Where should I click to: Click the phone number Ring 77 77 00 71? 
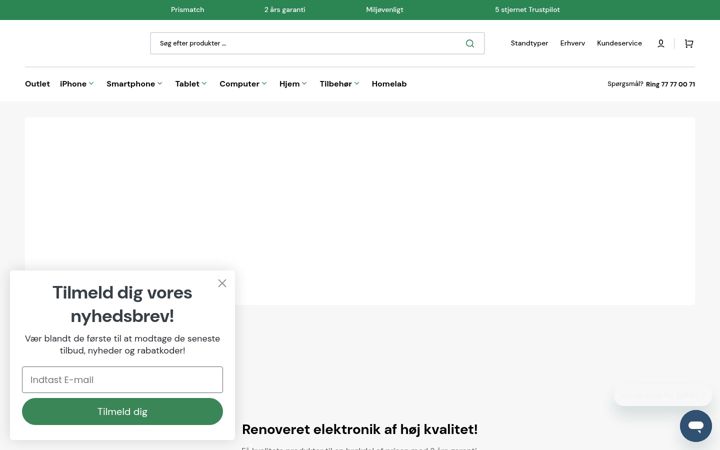tap(670, 84)
